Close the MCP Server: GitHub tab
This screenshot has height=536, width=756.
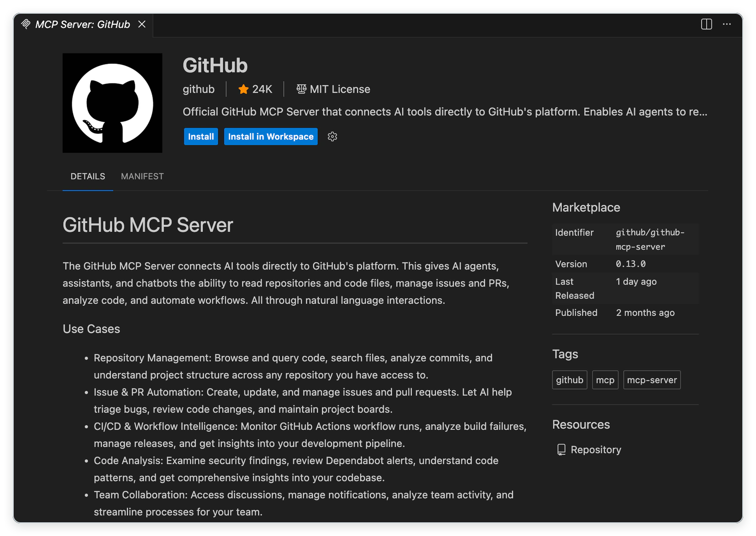click(x=142, y=24)
